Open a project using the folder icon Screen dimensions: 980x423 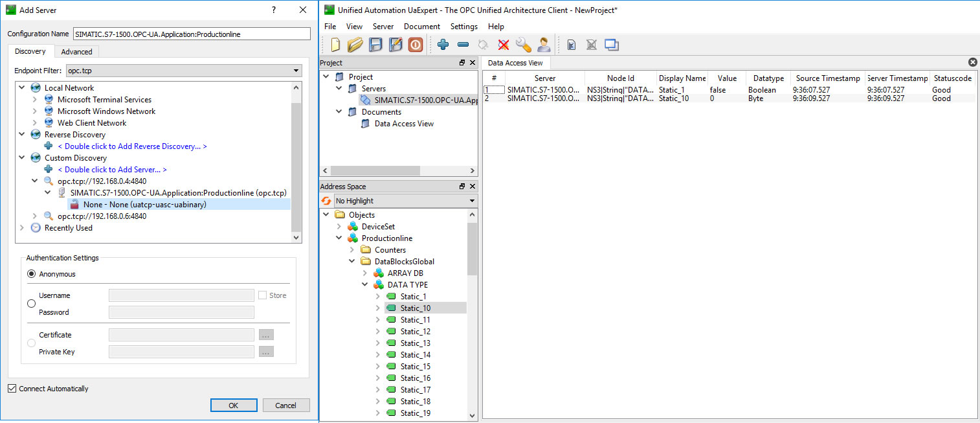pos(355,45)
